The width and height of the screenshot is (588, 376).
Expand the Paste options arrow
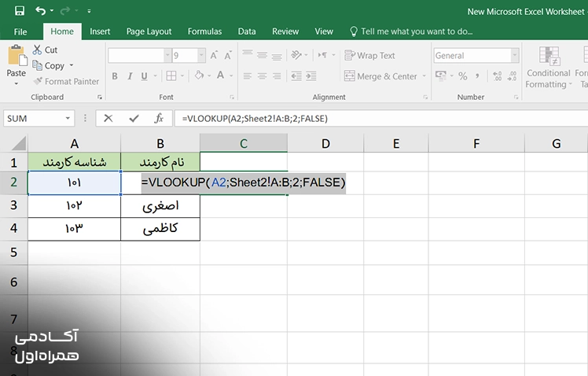click(x=17, y=83)
